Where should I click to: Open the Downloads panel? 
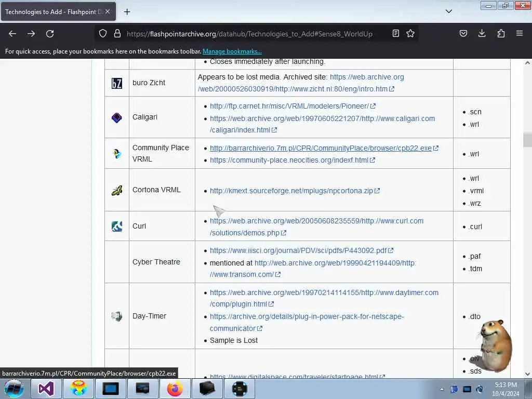tap(482, 33)
